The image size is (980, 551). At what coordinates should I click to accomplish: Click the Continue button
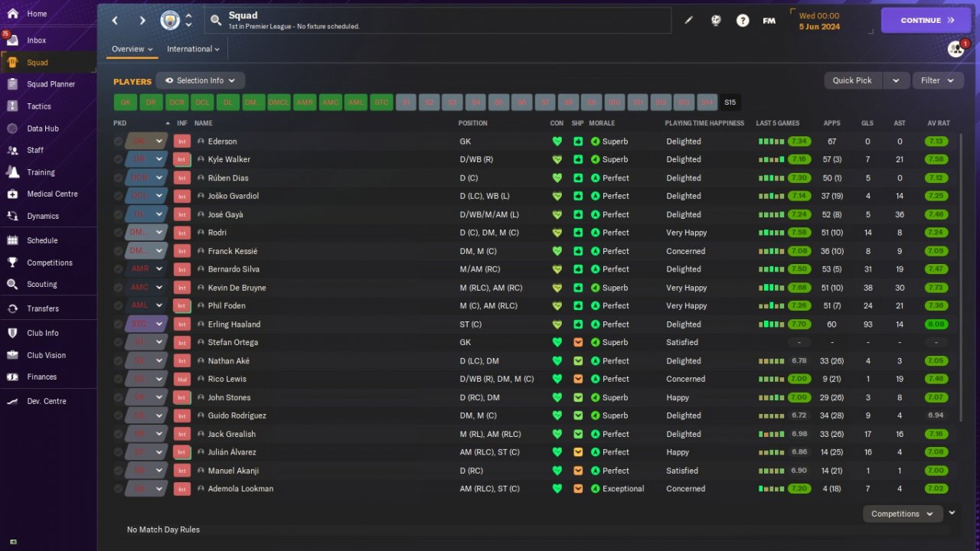point(927,21)
